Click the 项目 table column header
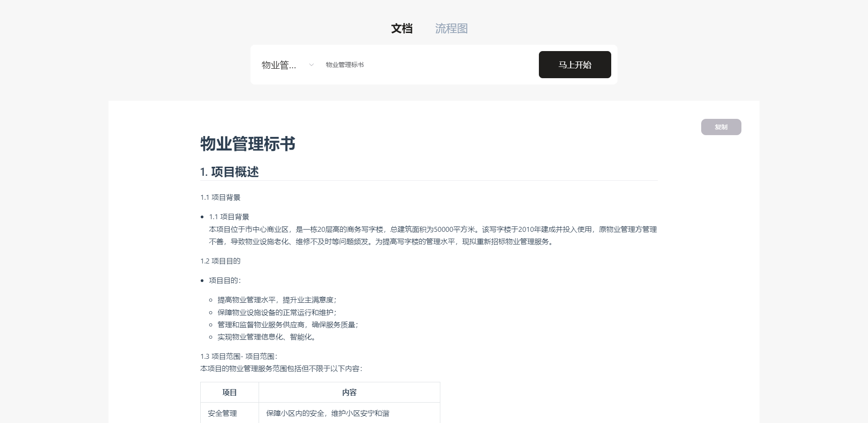The image size is (868, 423). click(x=230, y=392)
